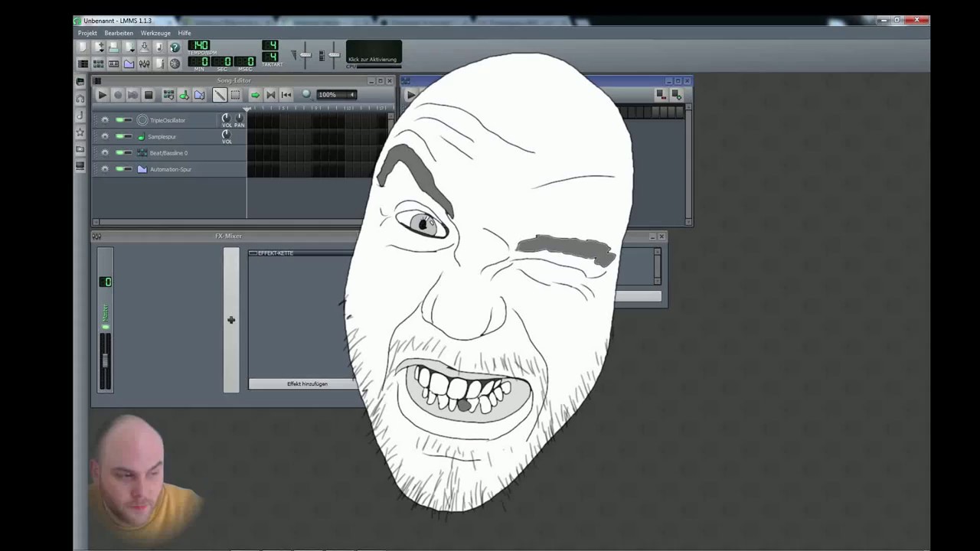980x551 pixels.
Task: Click the time signature denominator above TAKTART
Action: click(270, 57)
